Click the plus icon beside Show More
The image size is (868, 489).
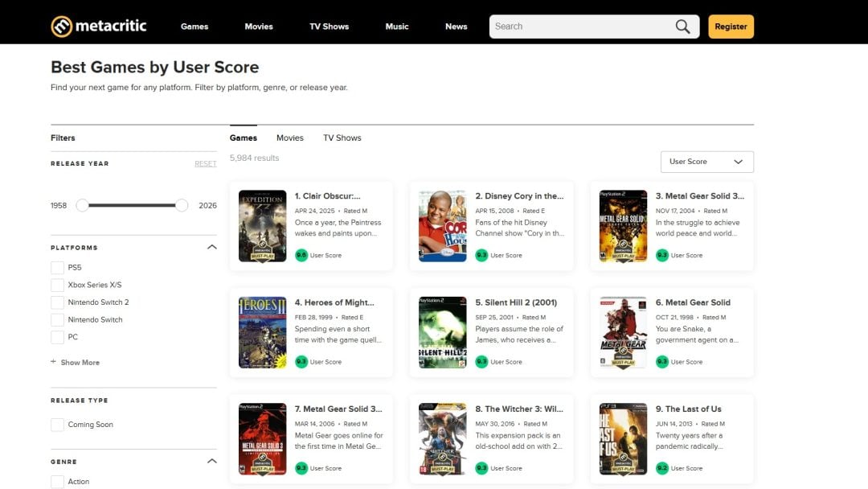click(x=54, y=362)
